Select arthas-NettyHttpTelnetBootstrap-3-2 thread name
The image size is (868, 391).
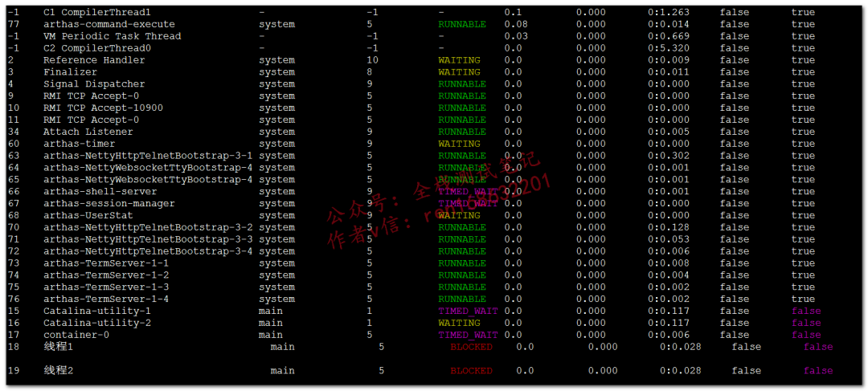(x=148, y=227)
